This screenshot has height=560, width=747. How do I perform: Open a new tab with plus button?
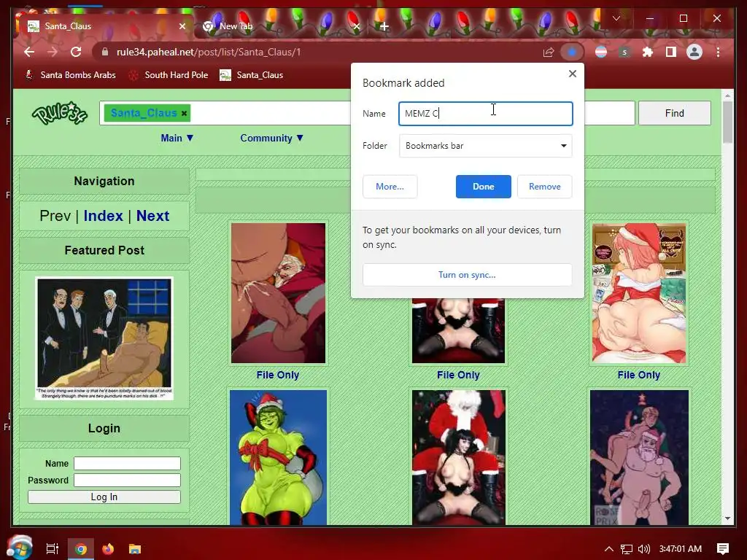[x=384, y=26]
